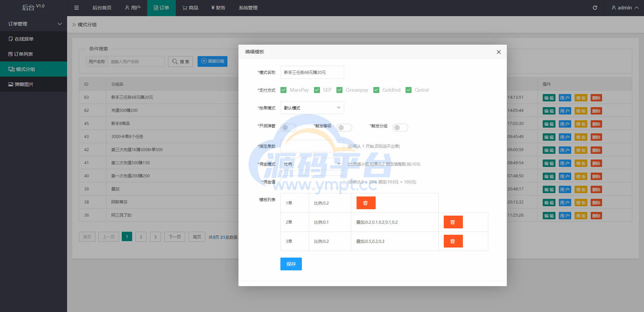Click 编辑 for row ID 63
The image size is (644, 312).
coord(549,98)
